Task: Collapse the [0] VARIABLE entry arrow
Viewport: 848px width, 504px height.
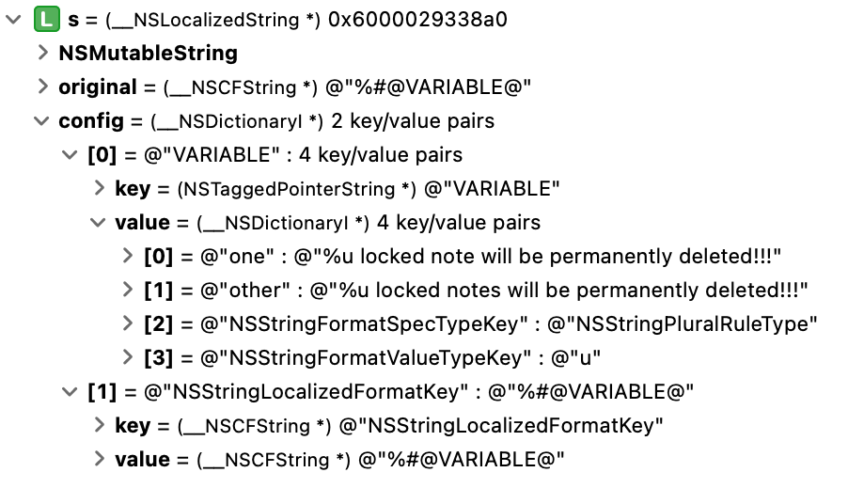Action: pos(70,155)
